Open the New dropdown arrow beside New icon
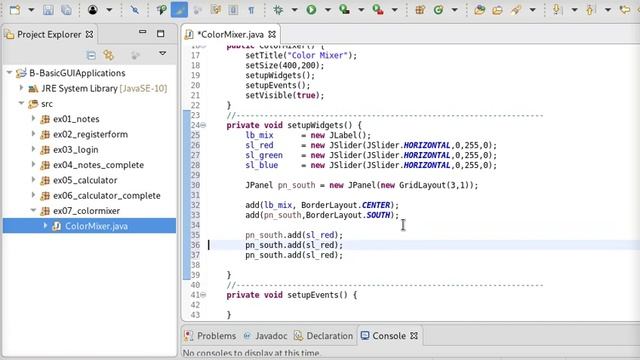The height and width of the screenshot is (360, 640). coord(31,10)
